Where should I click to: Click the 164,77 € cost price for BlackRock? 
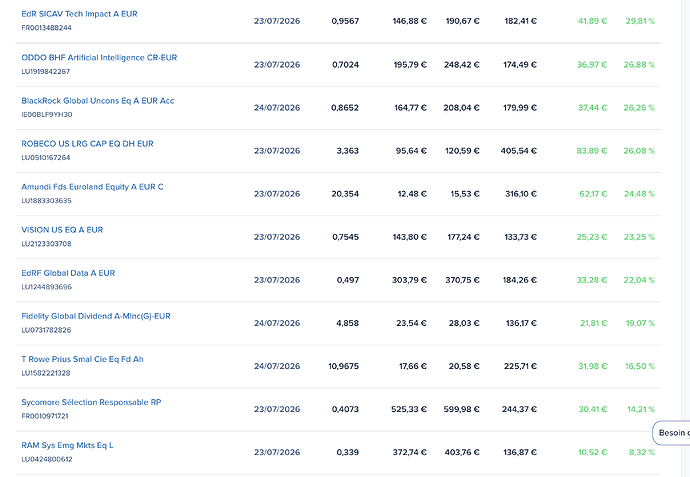click(411, 108)
